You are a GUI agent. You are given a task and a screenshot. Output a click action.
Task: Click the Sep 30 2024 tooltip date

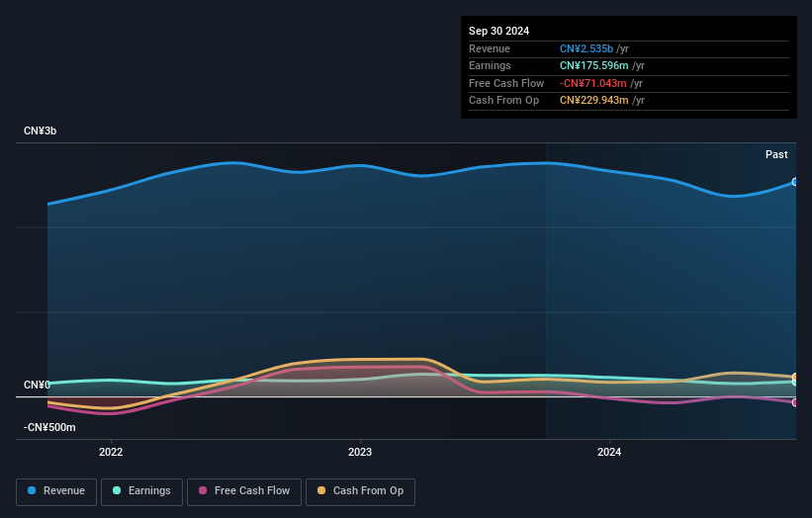tap(498, 31)
